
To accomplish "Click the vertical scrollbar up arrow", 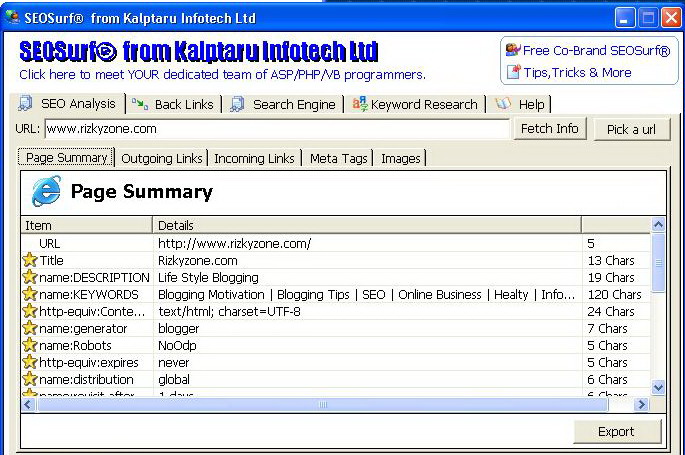I will [658, 225].
